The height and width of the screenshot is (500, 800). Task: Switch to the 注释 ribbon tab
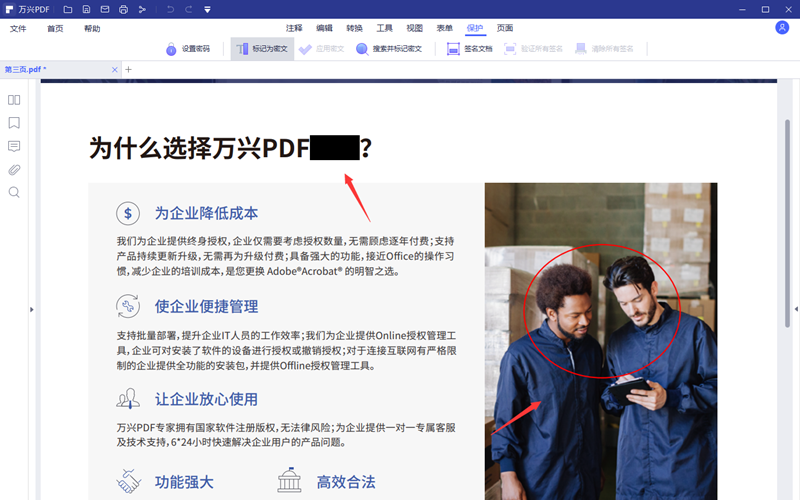tap(294, 28)
